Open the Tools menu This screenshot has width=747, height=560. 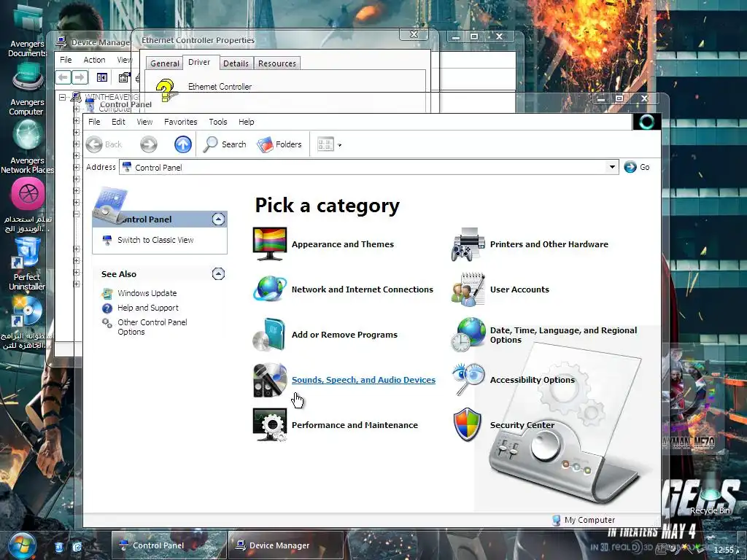(x=217, y=122)
